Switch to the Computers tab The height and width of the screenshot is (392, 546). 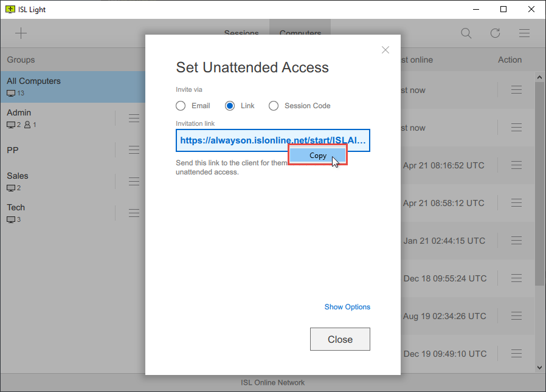point(300,33)
